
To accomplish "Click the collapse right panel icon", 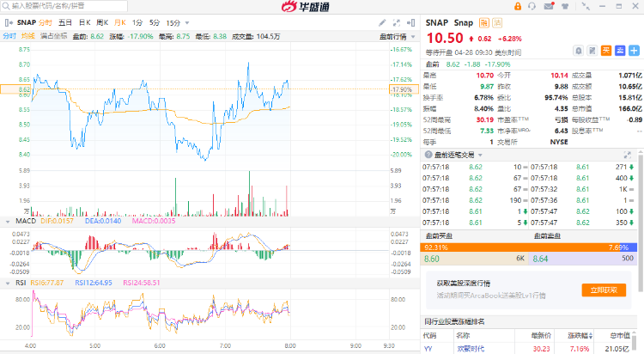I will pyautogui.click(x=410, y=22).
